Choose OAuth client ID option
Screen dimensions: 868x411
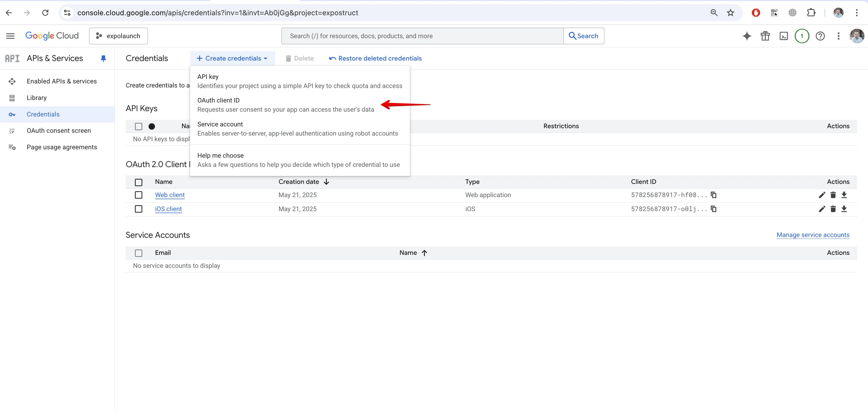tap(300, 105)
